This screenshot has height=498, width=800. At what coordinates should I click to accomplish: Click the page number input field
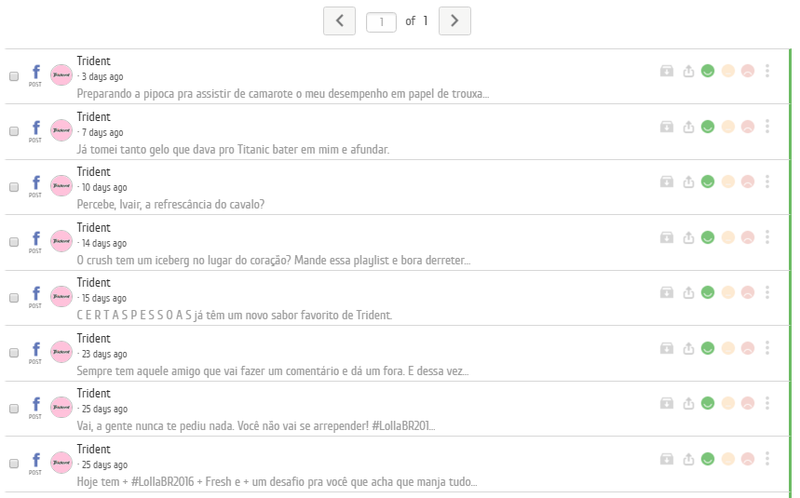pos(382,21)
